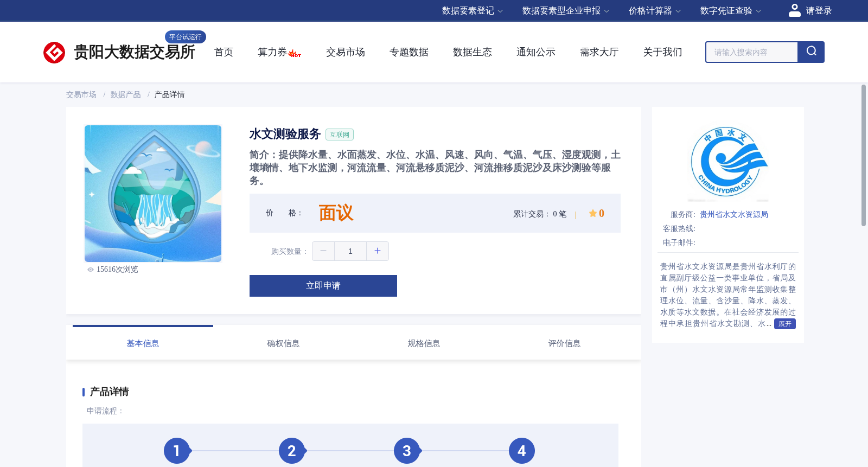The height and width of the screenshot is (467, 868).
Task: Click the step 4 circle in 申请流程
Action: pos(522,451)
